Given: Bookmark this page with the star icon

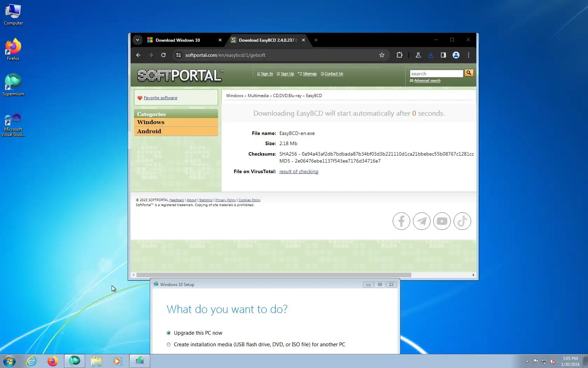Looking at the screenshot, I should [382, 55].
